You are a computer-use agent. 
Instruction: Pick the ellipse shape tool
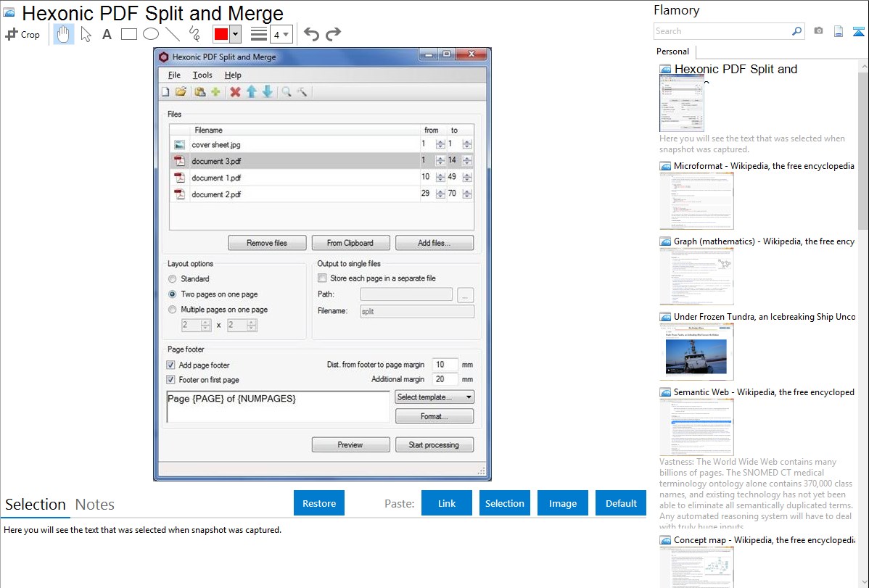tap(150, 34)
